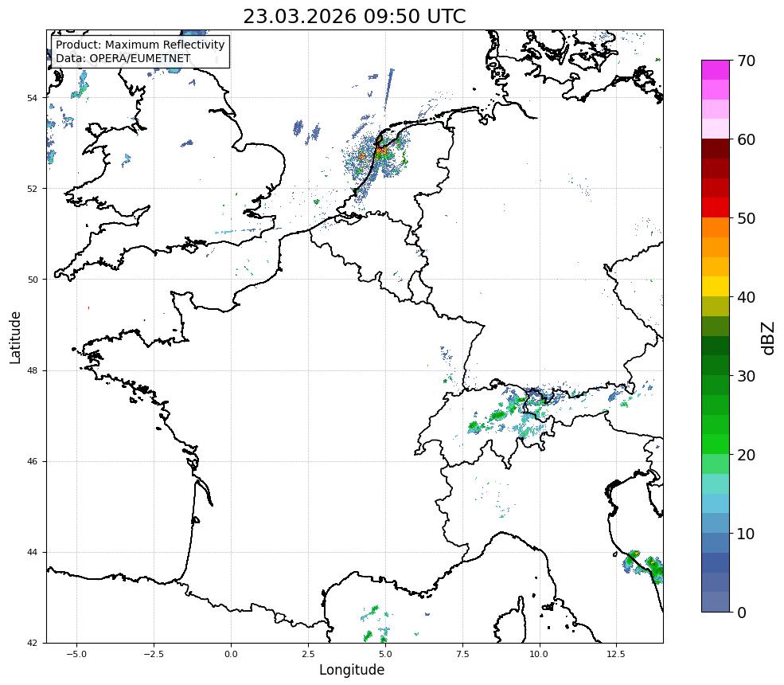Click the colorbar tick label 20

point(746,455)
